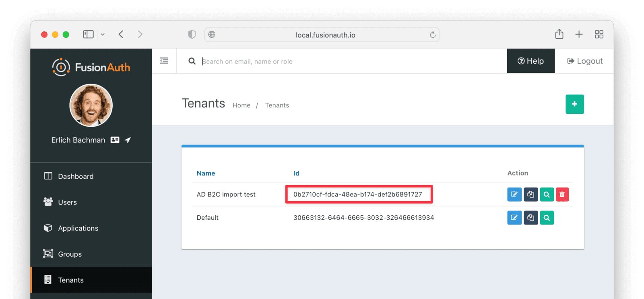Show Safari tab overview

(599, 34)
